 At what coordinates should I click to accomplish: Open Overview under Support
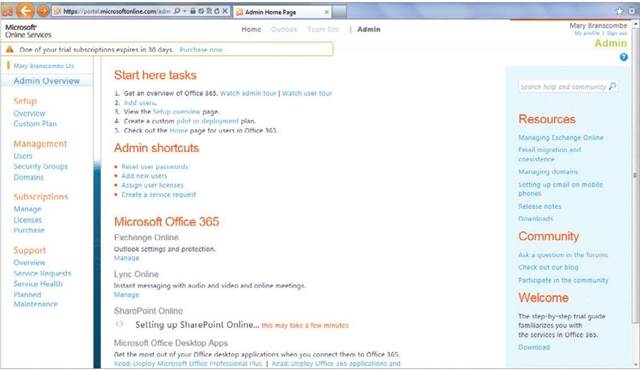click(x=29, y=262)
